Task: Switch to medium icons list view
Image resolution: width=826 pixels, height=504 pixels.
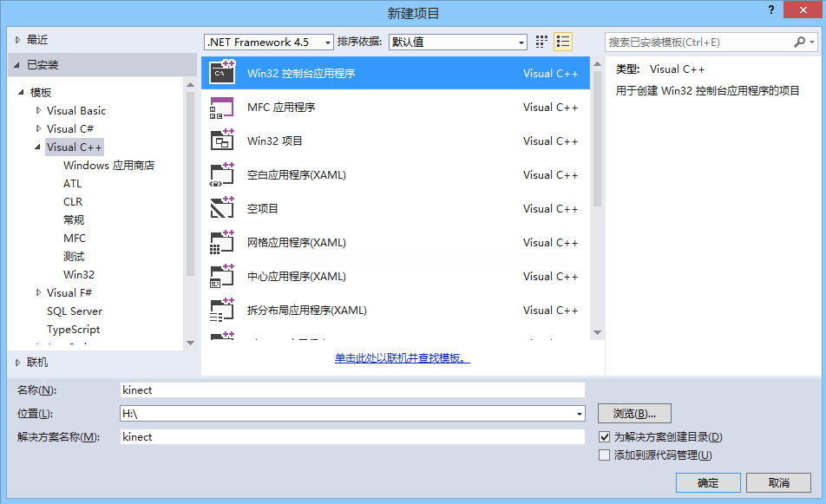Action: pyautogui.click(x=563, y=42)
